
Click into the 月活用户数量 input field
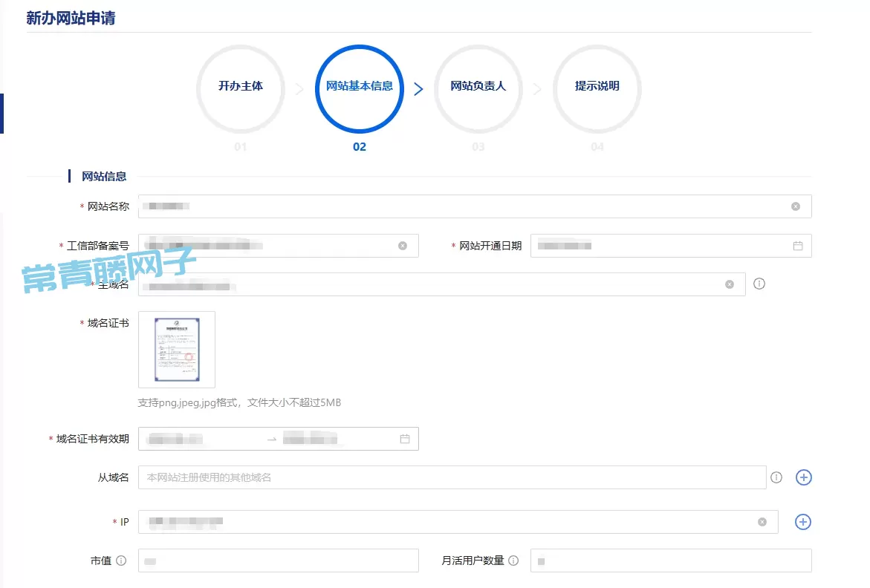pyautogui.click(x=669, y=561)
